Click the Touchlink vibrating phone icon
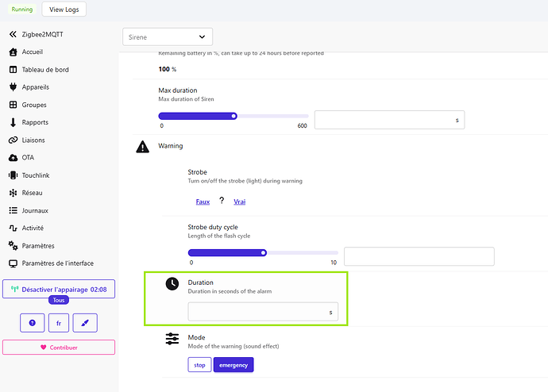This screenshot has height=392, width=548. point(13,175)
